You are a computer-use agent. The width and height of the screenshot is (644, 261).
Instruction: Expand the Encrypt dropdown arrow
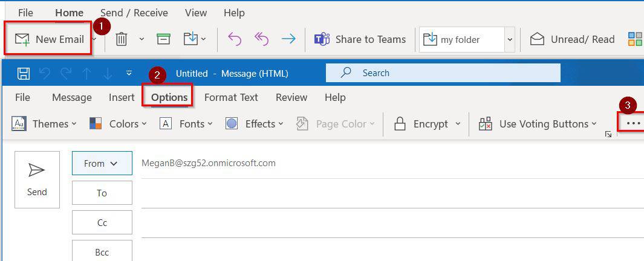point(458,124)
